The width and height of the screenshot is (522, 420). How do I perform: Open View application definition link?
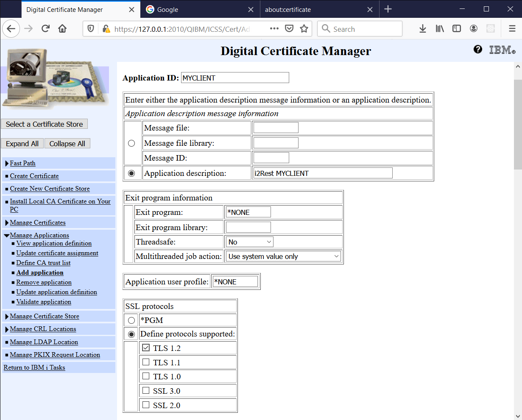click(x=54, y=243)
